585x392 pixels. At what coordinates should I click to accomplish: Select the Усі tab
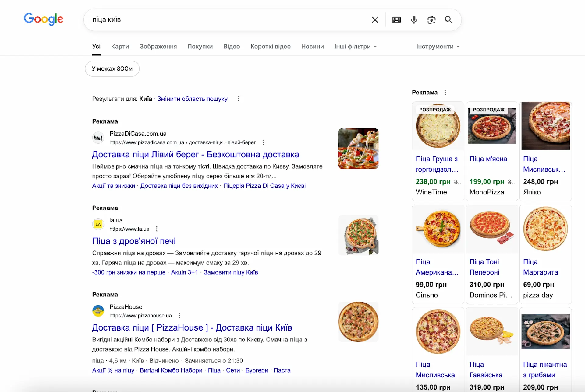click(96, 47)
